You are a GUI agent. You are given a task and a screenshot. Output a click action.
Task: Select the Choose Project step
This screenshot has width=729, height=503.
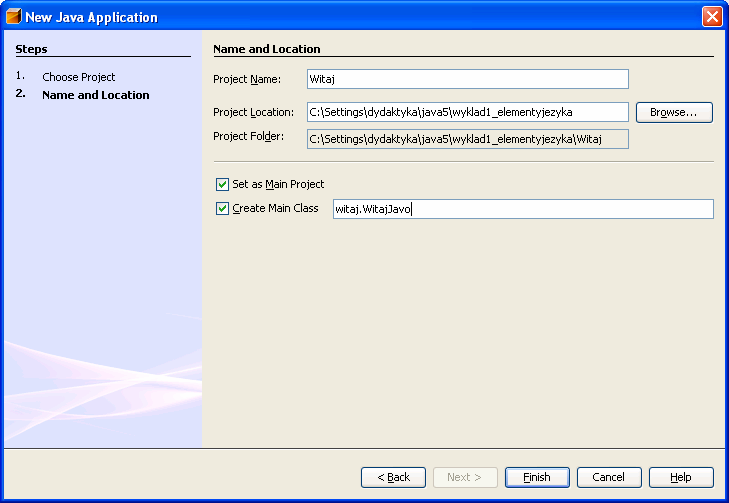(79, 77)
